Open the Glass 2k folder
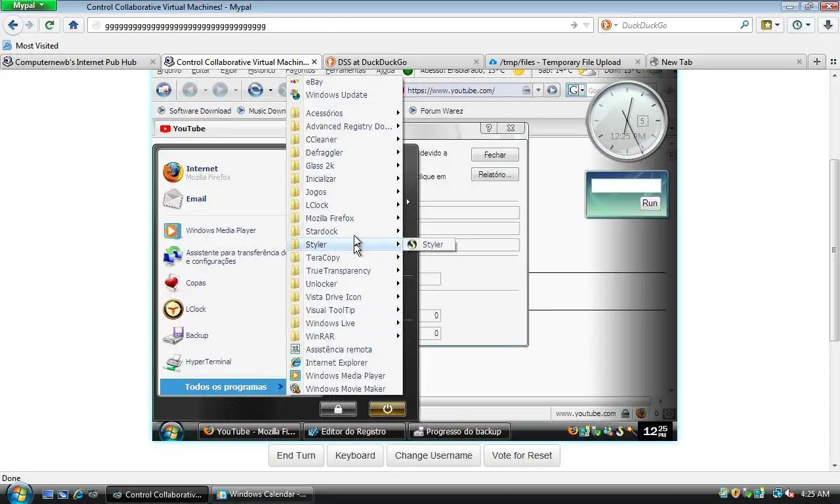Image resolution: width=840 pixels, height=504 pixels. [345, 166]
